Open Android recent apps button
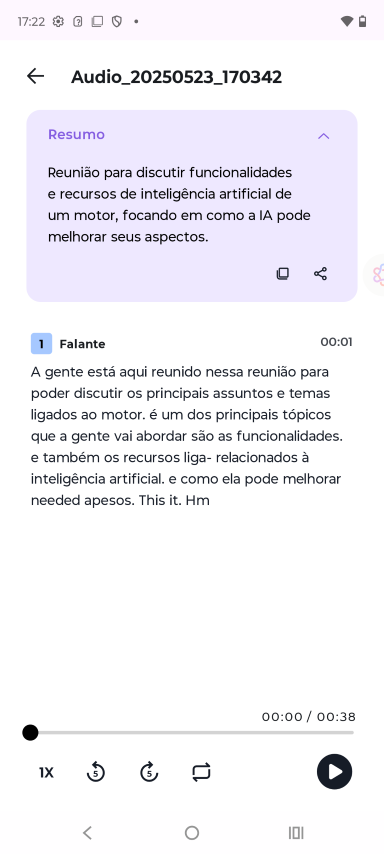Image resolution: width=384 pixels, height=854 pixels. click(296, 833)
